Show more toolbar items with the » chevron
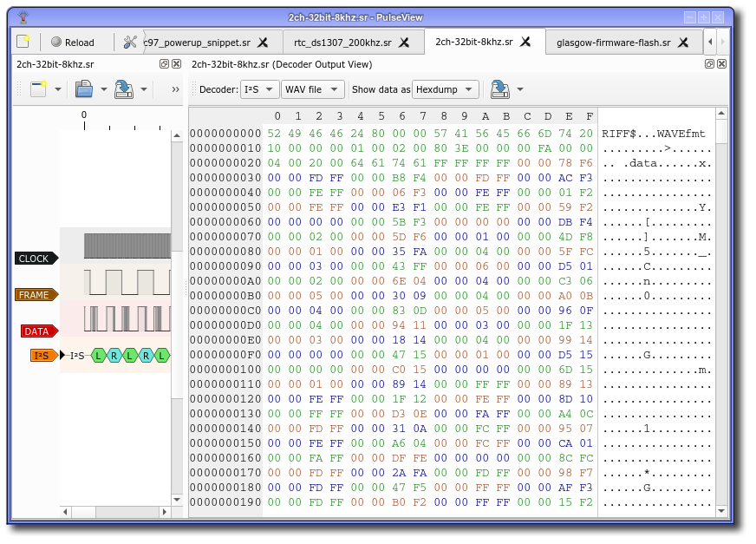756x544 pixels. tap(175, 89)
